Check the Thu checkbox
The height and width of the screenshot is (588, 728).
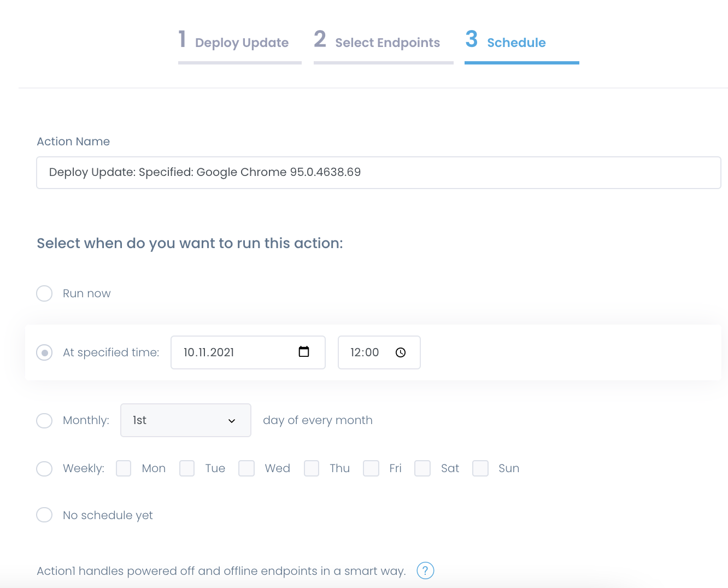pos(312,468)
